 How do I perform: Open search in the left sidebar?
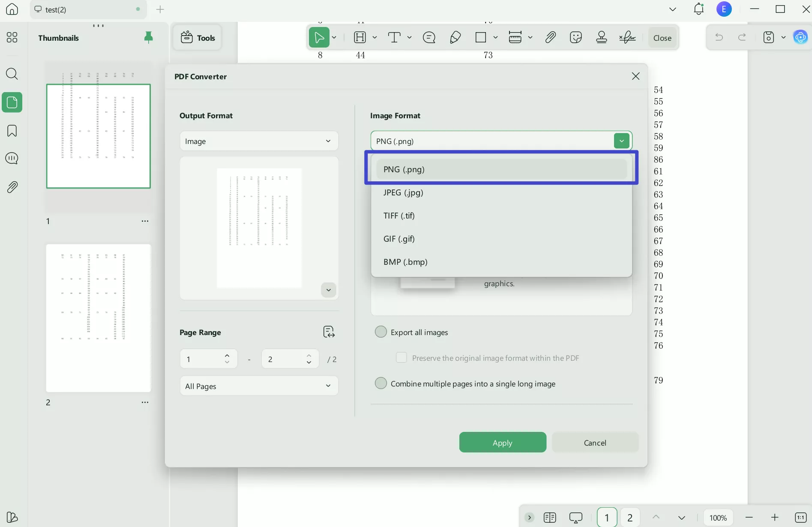coord(12,74)
